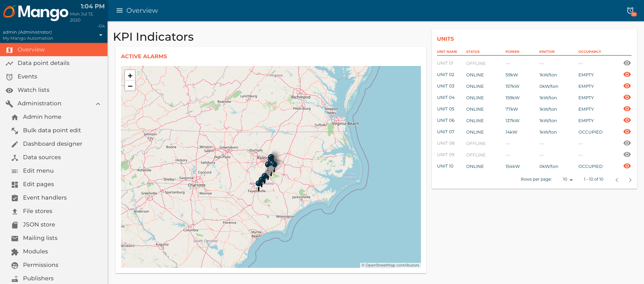The image size is (644, 284).
Task: Open Admin home menu item
Action: pyautogui.click(x=54, y=117)
